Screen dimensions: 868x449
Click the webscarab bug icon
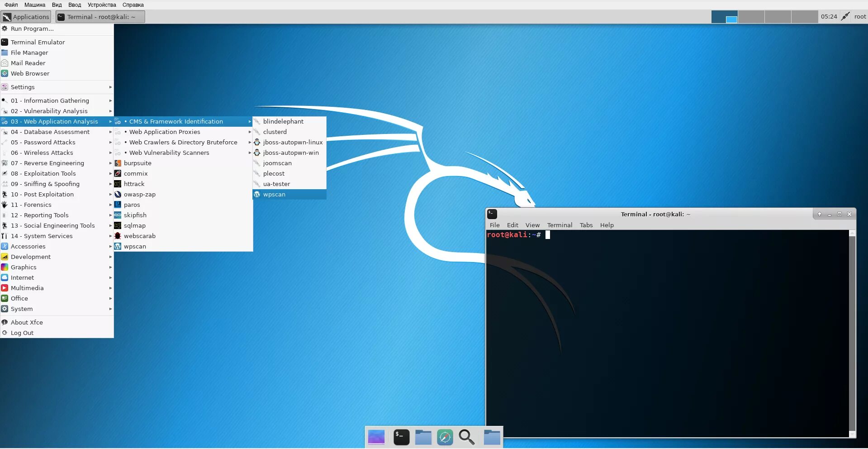[118, 236]
